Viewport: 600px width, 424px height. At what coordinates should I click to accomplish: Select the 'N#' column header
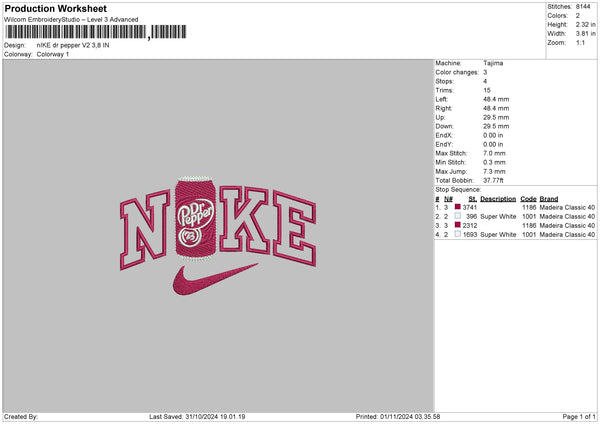(448, 199)
